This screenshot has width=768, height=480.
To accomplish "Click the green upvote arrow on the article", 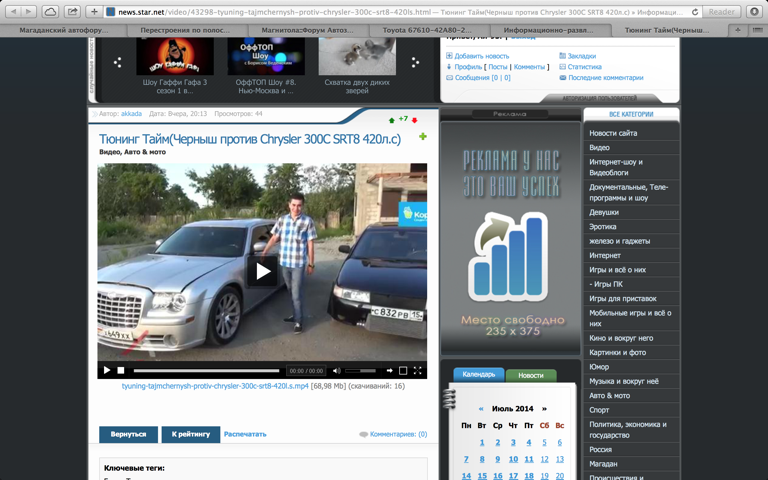I will tap(392, 120).
